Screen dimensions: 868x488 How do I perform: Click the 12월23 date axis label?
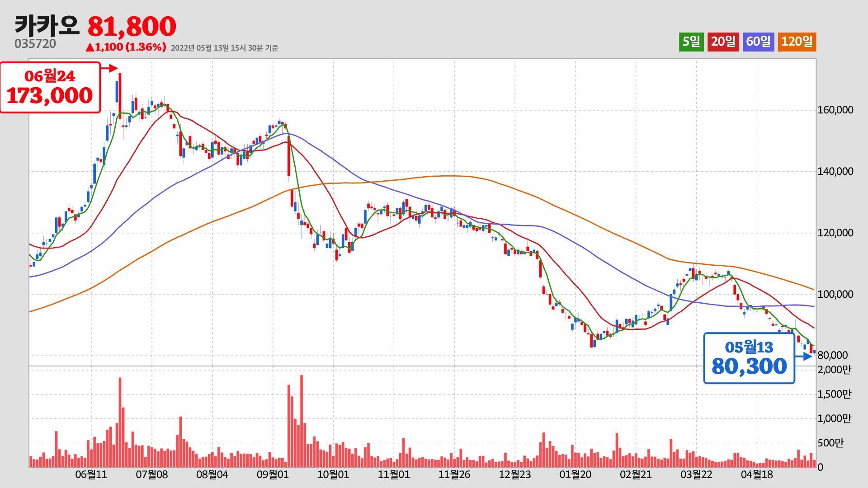point(515,475)
